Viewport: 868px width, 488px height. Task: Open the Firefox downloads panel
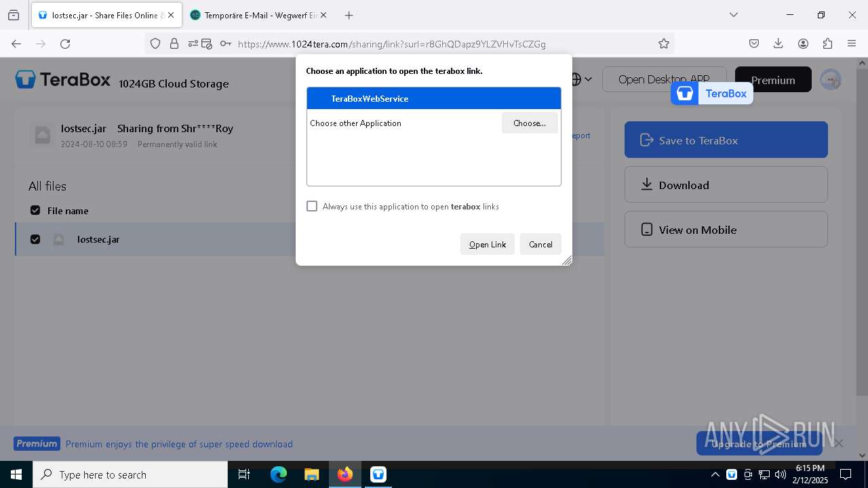click(778, 43)
